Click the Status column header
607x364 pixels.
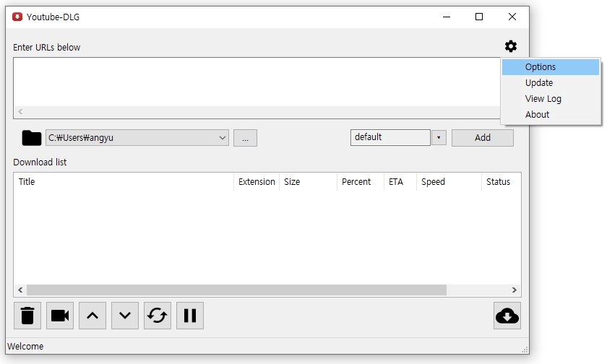pos(501,182)
